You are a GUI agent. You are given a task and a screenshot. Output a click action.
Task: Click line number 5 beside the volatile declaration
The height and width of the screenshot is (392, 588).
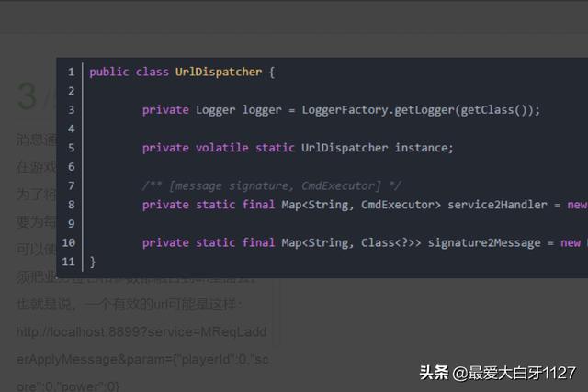click(x=71, y=148)
